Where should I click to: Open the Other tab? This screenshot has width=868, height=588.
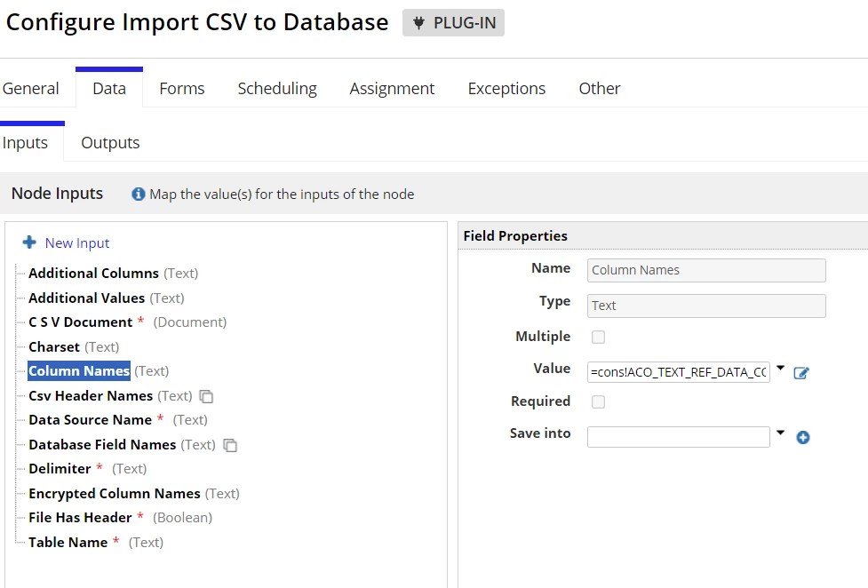click(600, 89)
